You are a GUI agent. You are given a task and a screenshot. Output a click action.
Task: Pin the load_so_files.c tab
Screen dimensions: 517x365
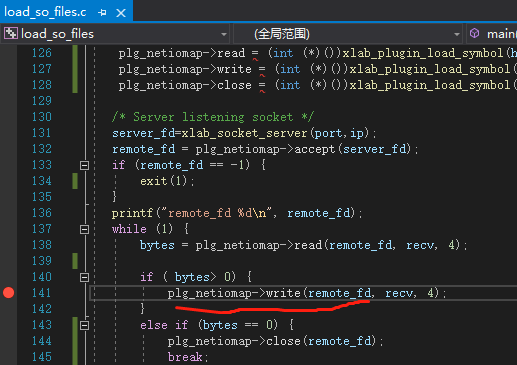102,13
